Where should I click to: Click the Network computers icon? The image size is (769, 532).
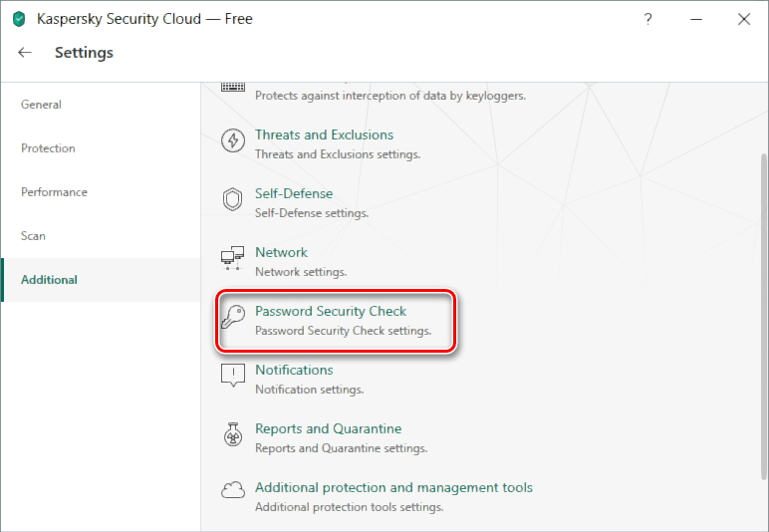pyautogui.click(x=232, y=258)
